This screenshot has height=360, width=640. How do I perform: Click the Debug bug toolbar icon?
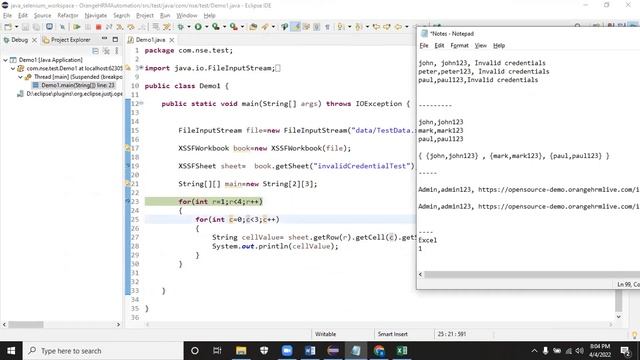coord(180,27)
